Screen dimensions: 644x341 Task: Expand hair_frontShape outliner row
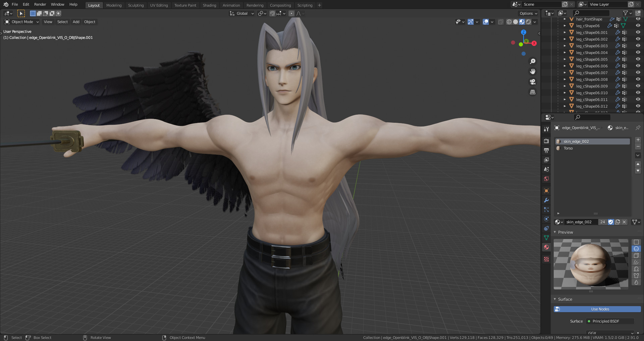pos(565,19)
